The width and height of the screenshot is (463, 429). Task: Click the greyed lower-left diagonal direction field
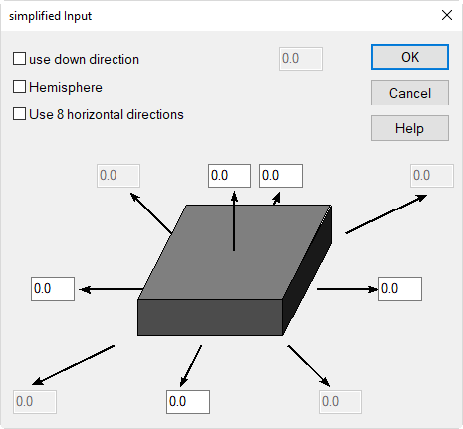click(x=35, y=402)
